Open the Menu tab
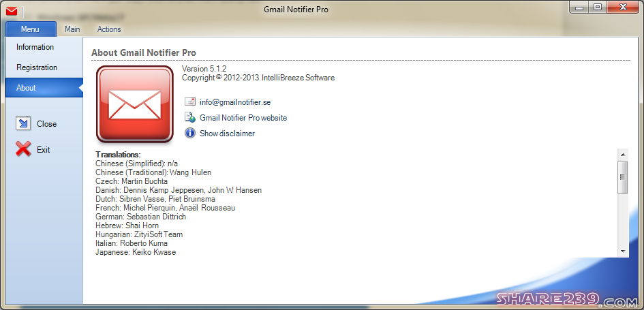This screenshot has height=310, width=644. coord(31,29)
